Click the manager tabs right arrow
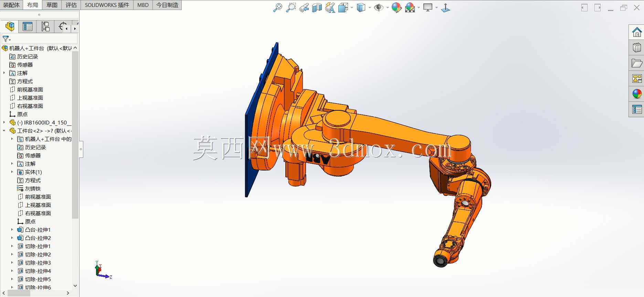This screenshot has height=297, width=644. tap(75, 29)
